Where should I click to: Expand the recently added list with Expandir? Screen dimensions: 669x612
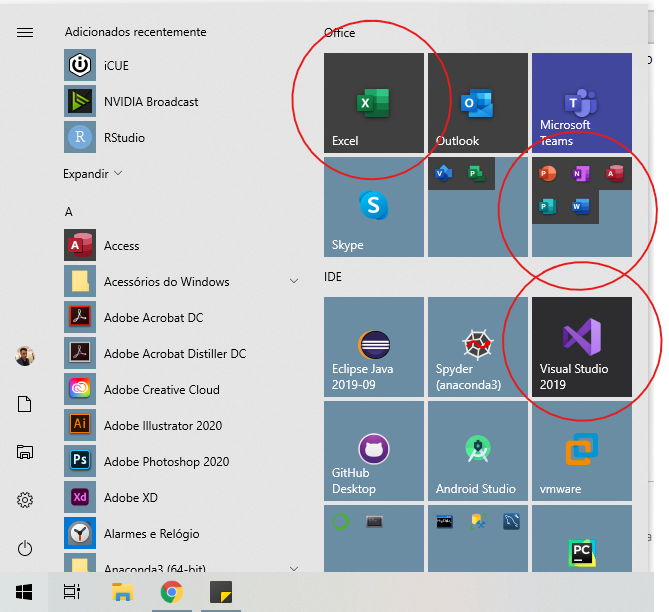click(93, 174)
